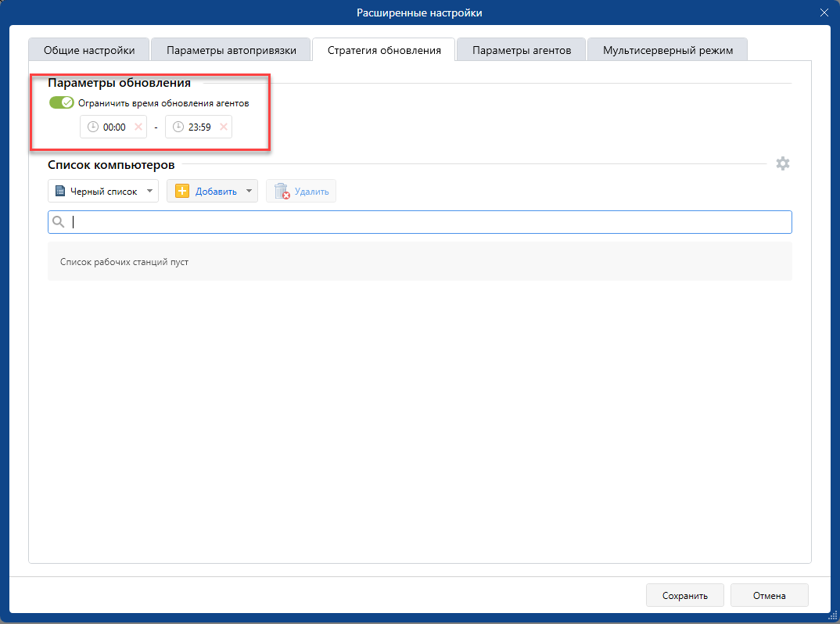Image resolution: width=840 pixels, height=624 pixels.
Task: Switch to the Общие настройки tab
Action: 89,50
